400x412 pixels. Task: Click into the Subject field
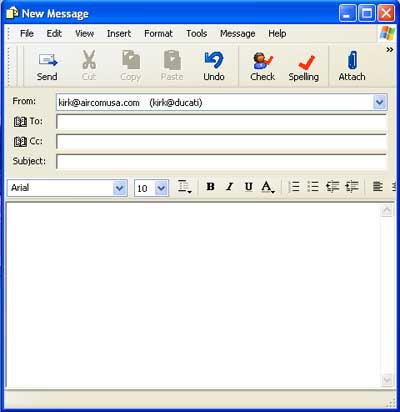pyautogui.click(x=221, y=162)
